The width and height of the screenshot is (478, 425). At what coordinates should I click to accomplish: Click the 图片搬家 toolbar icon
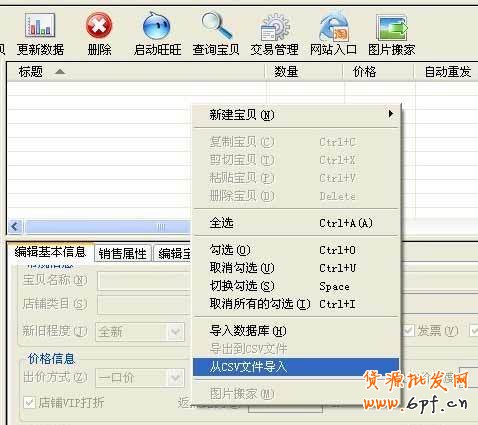coord(392,27)
